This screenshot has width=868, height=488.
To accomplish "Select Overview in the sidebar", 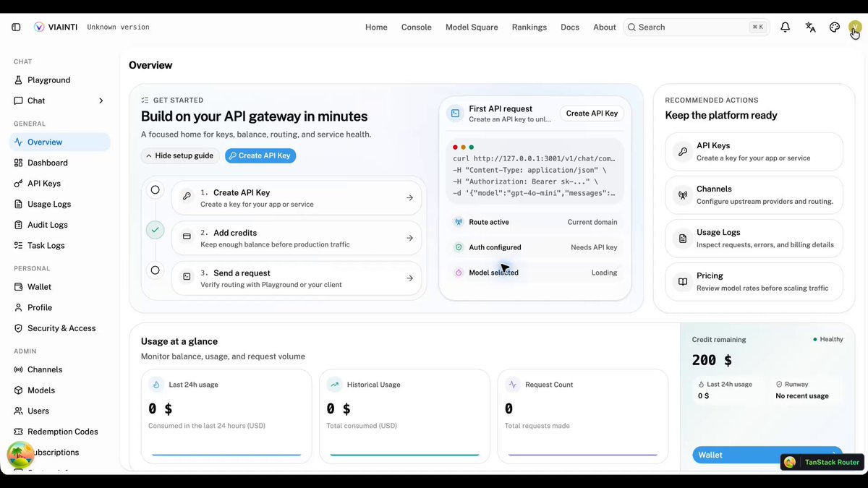I will pos(59,142).
